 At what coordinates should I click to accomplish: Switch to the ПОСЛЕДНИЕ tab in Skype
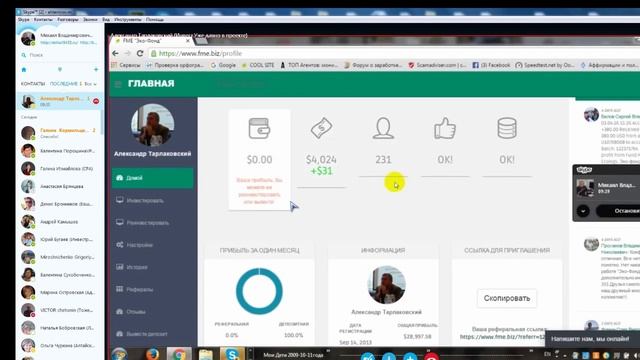[63, 84]
